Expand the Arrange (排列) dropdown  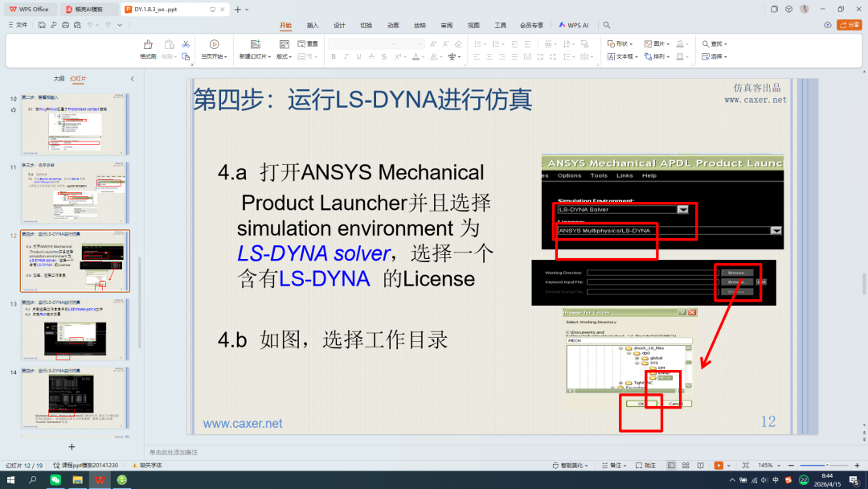coord(657,56)
